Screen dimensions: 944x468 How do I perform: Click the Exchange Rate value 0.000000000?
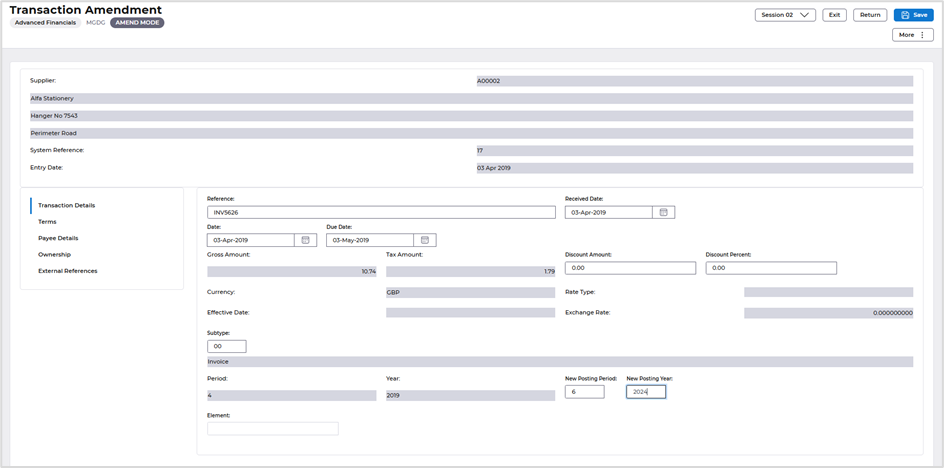click(x=828, y=313)
